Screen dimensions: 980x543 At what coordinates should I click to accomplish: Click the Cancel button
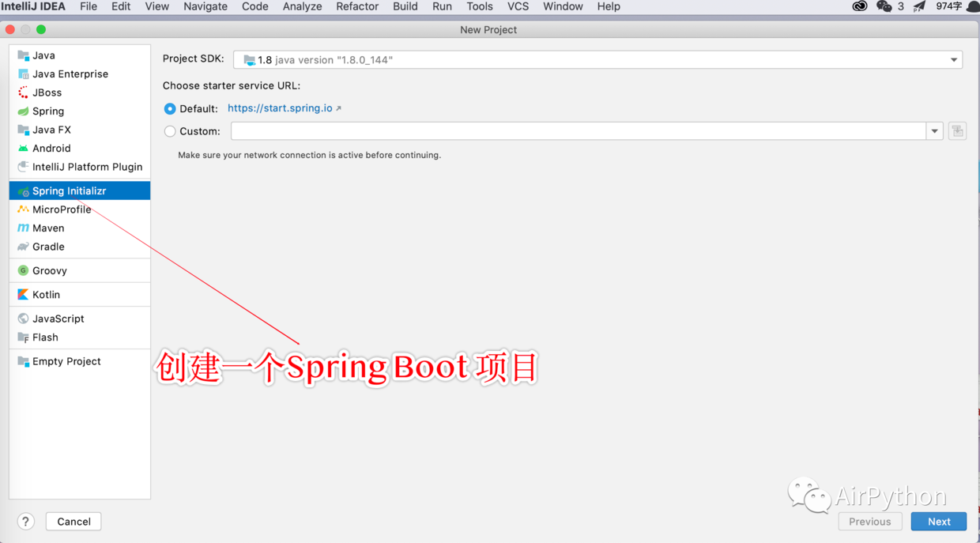[x=73, y=522]
